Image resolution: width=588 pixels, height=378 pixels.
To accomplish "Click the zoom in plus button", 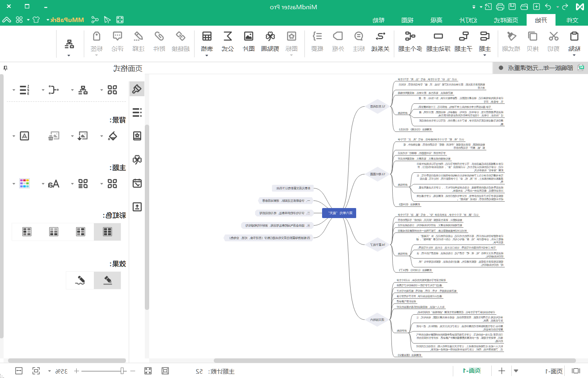I will coord(77,371).
